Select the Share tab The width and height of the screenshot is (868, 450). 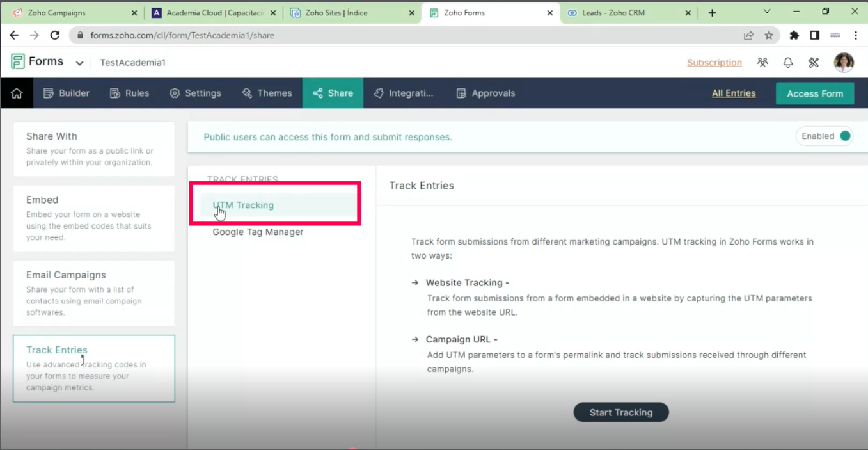[x=333, y=93]
